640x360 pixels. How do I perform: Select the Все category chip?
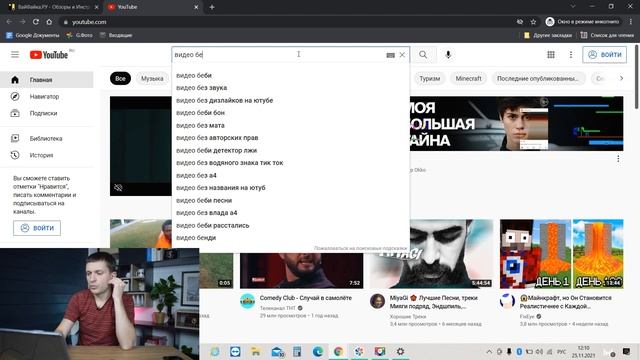tap(120, 78)
